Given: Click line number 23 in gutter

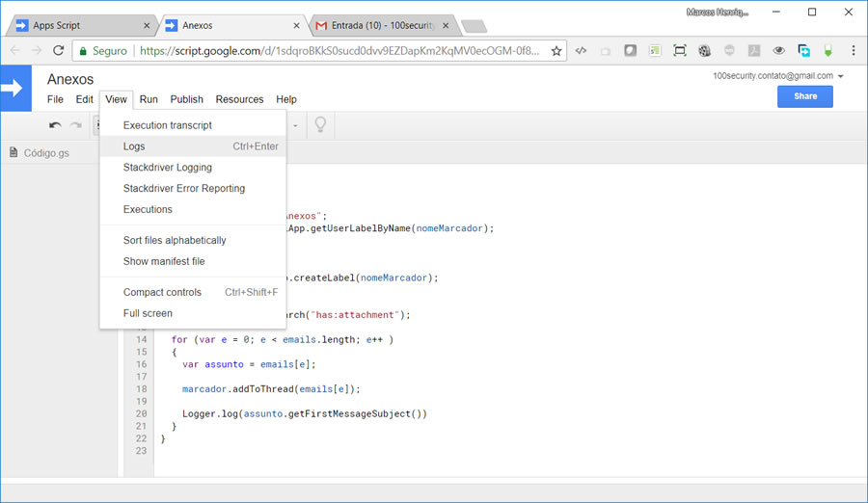Looking at the screenshot, I should (141, 450).
